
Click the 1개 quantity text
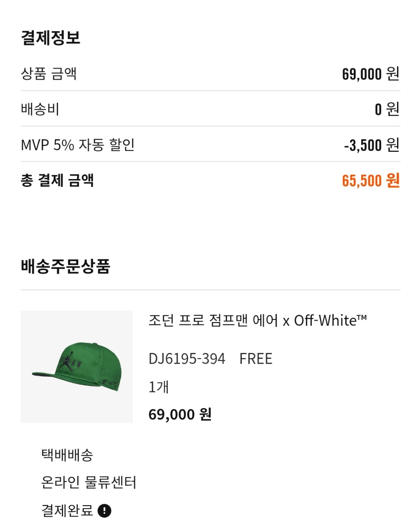click(158, 387)
